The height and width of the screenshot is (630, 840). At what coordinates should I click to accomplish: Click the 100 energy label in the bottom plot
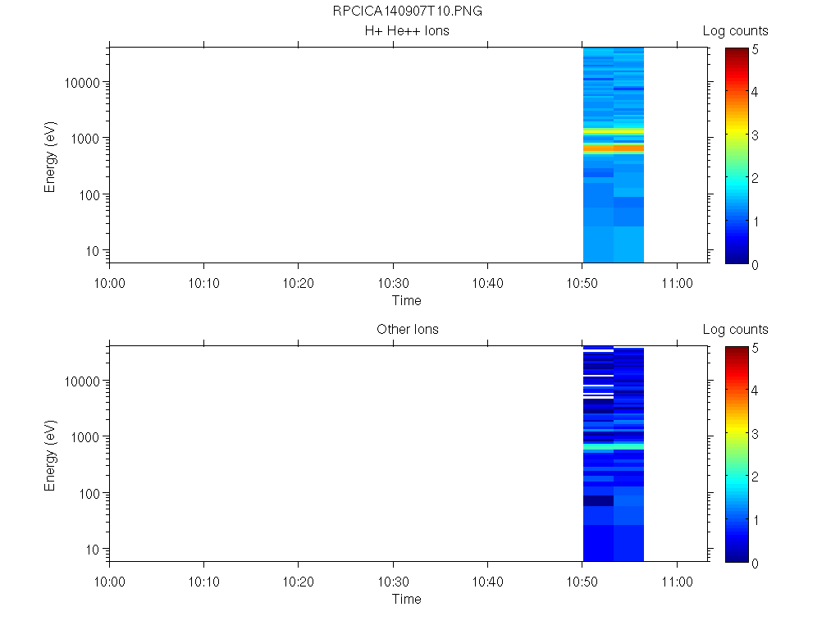tap(89, 493)
